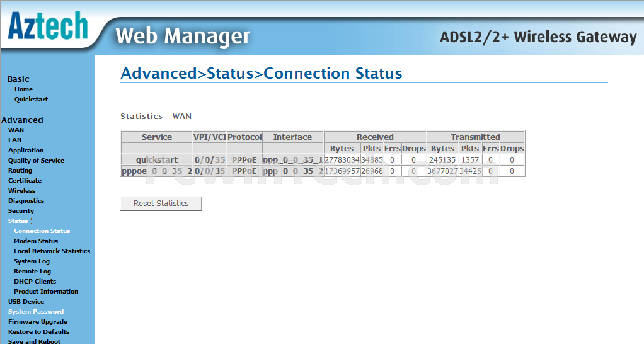Screen dimensions: 644x344
Task: Open the LAN settings page
Action: [x=14, y=140]
